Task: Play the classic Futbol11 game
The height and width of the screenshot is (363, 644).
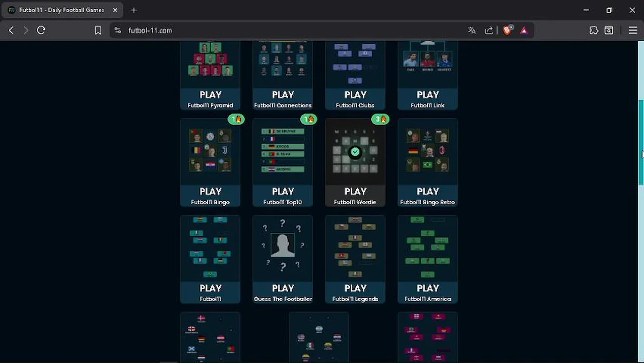Action: pyautogui.click(x=210, y=288)
